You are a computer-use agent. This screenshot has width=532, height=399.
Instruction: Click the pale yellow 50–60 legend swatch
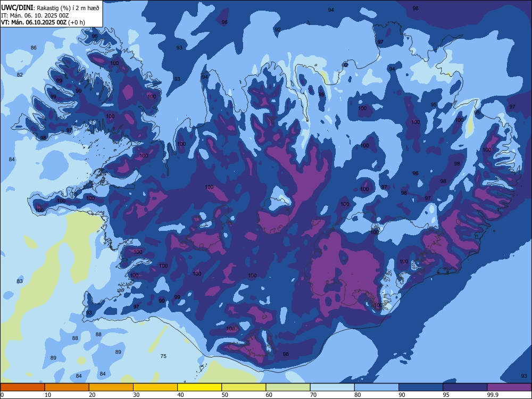click(244, 387)
